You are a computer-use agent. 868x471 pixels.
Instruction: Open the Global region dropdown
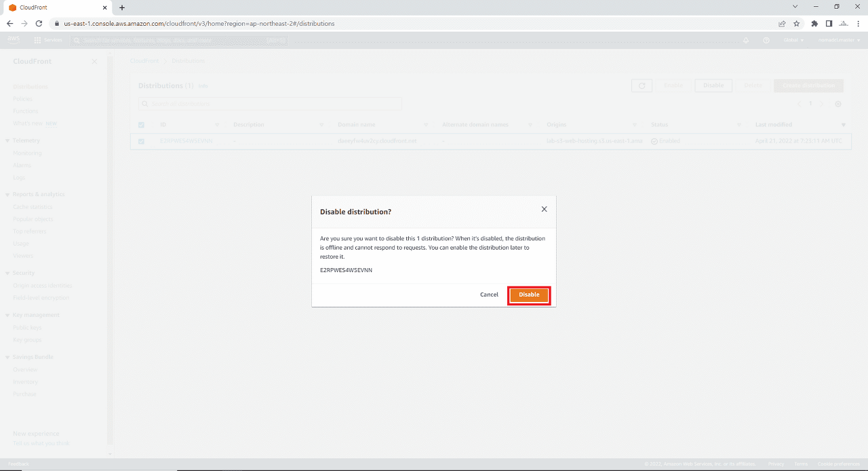click(793, 40)
